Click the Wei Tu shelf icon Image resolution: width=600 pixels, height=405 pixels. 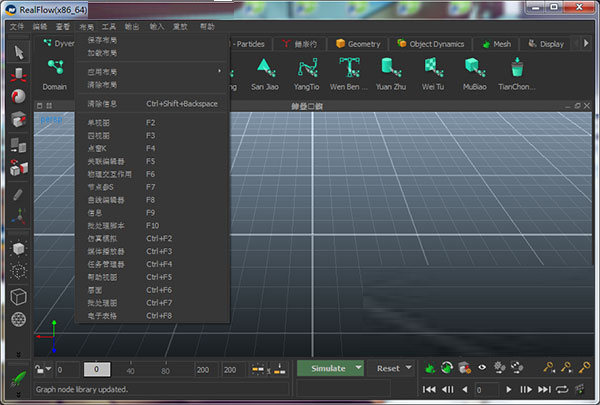point(431,68)
